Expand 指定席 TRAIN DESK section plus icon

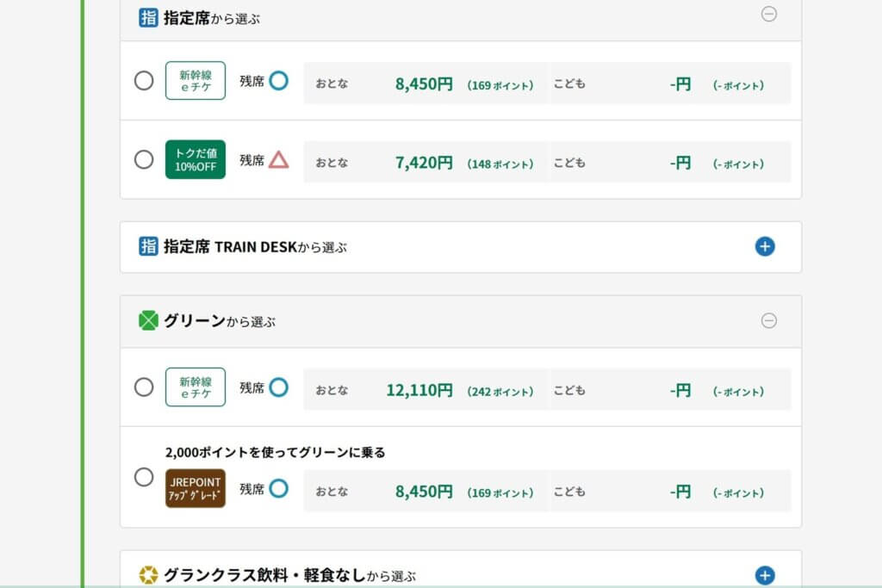(765, 247)
